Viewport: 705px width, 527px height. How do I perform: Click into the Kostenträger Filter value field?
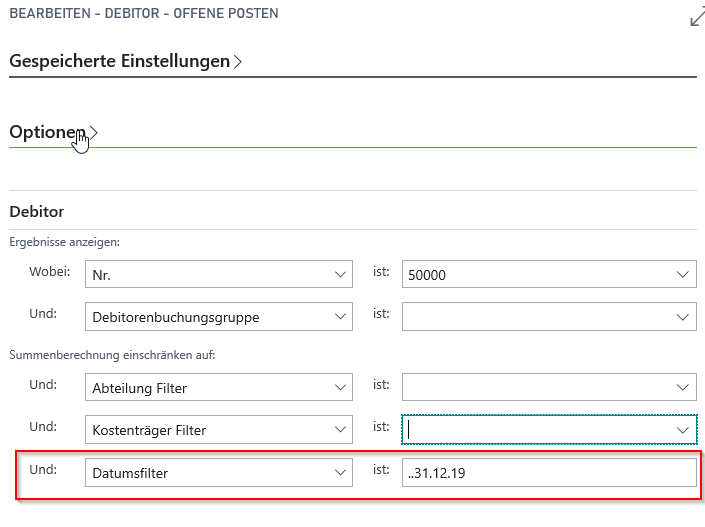coord(549,429)
